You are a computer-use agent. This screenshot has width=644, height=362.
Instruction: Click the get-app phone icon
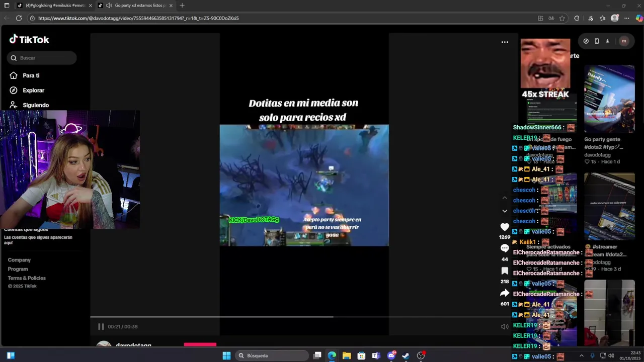(597, 41)
